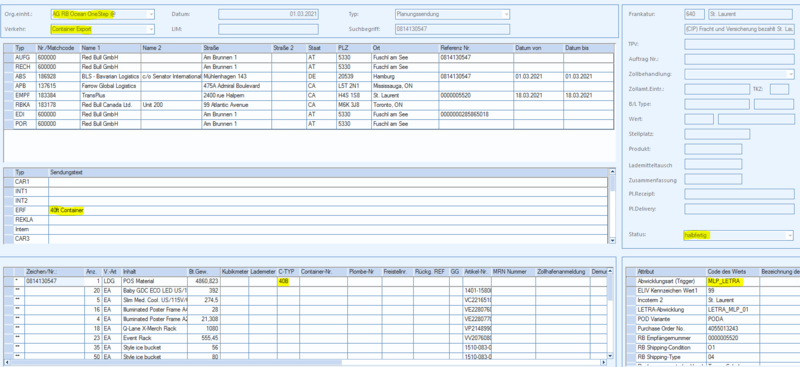This screenshot has height=367, width=800.
Task: Select the Red Bull Canada Ltd. cell
Action: (110, 105)
